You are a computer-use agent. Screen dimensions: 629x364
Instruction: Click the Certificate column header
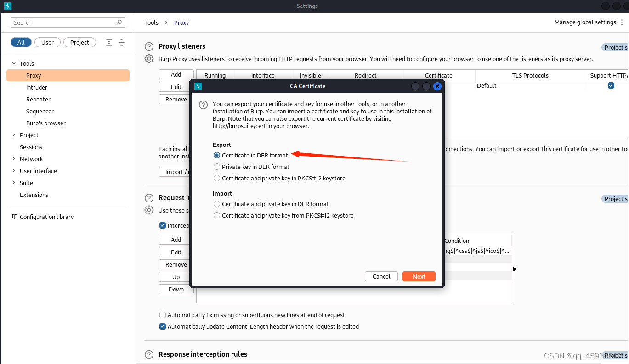439,75
